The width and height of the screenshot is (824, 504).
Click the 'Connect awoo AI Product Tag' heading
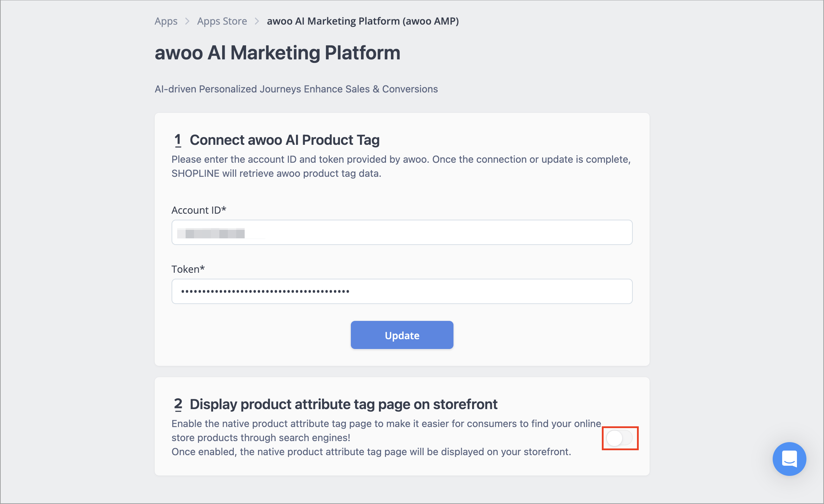point(285,140)
